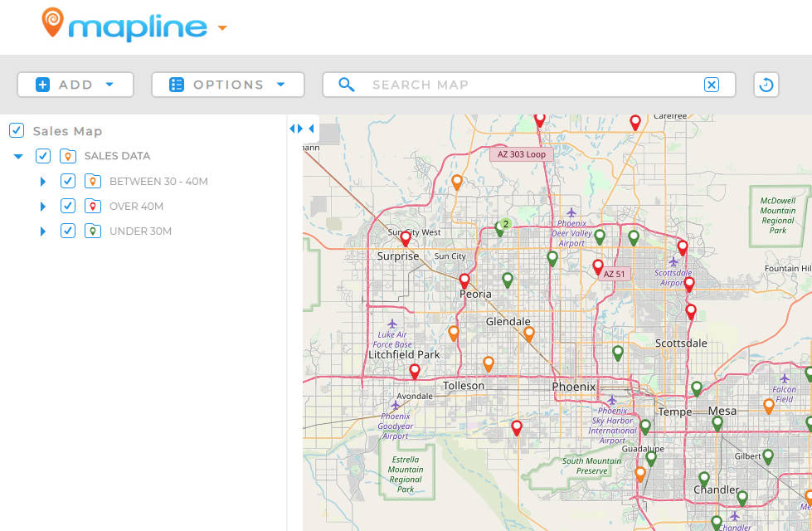Uncheck the BETWEEN 30 - 40M checkbox
This screenshot has height=531, width=812.
click(68, 181)
